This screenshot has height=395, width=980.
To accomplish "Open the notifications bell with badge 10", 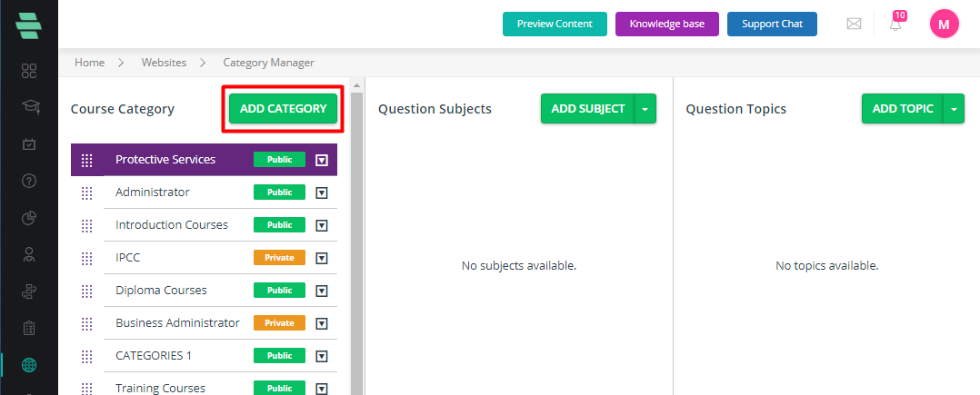I will 896,23.
